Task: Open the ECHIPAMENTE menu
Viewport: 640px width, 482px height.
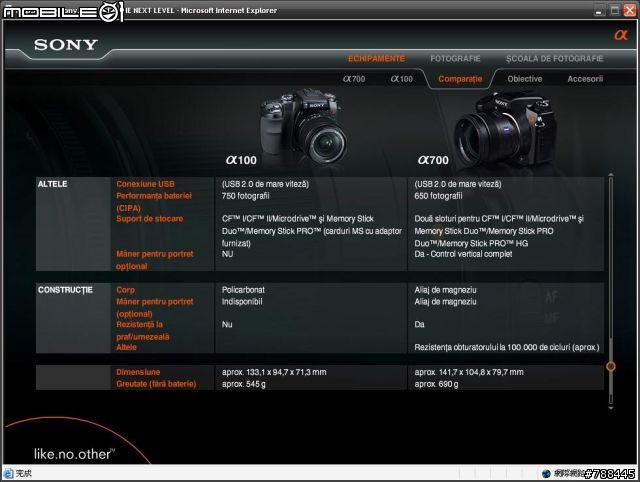Action: click(376, 59)
